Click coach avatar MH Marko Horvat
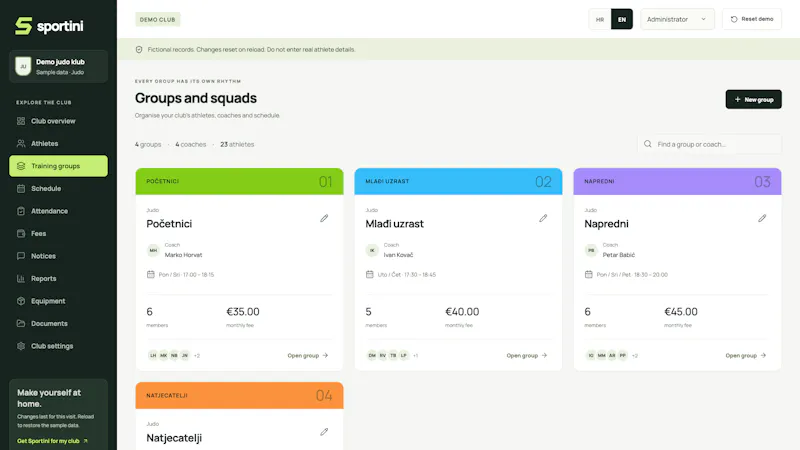 (x=153, y=250)
